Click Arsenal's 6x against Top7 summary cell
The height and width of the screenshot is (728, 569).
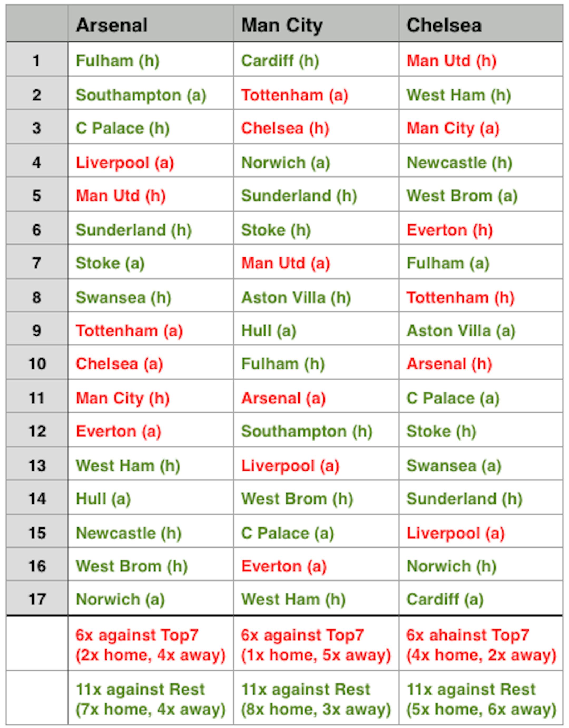(150, 645)
